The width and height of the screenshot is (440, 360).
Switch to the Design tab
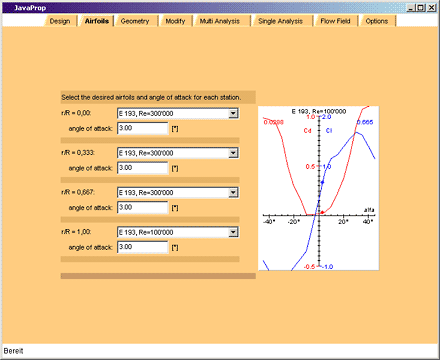[60, 21]
